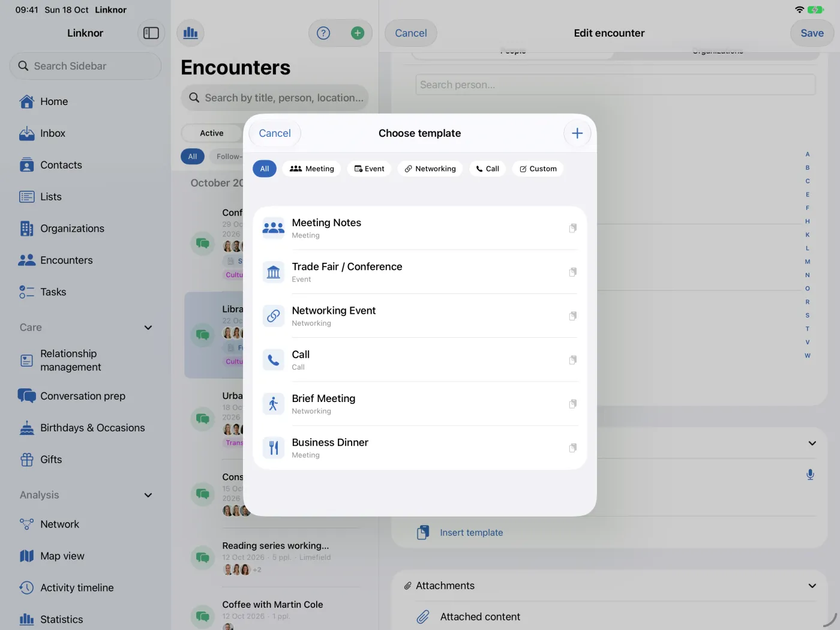Image resolution: width=840 pixels, height=630 pixels.
Task: Tap the microphone dictation icon
Action: click(810, 475)
